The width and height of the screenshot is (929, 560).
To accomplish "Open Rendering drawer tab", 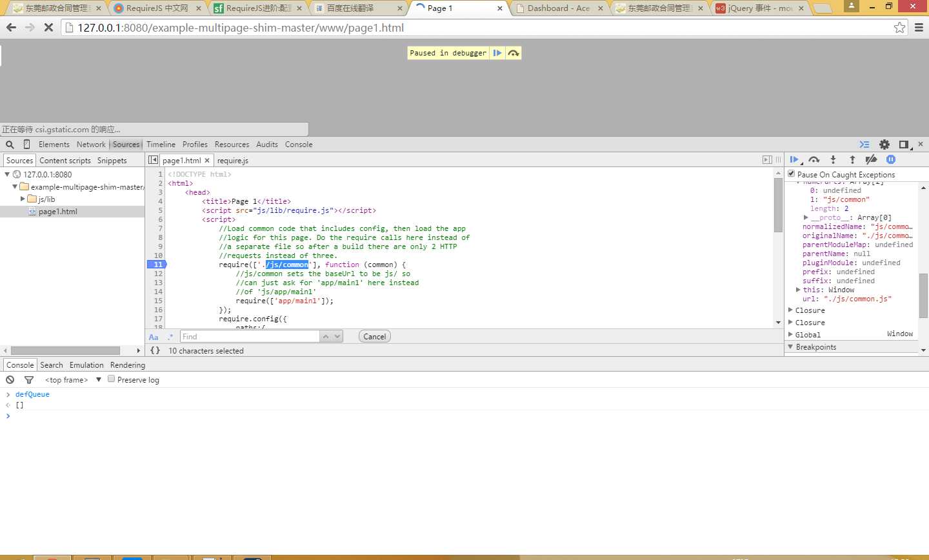I will coord(128,365).
